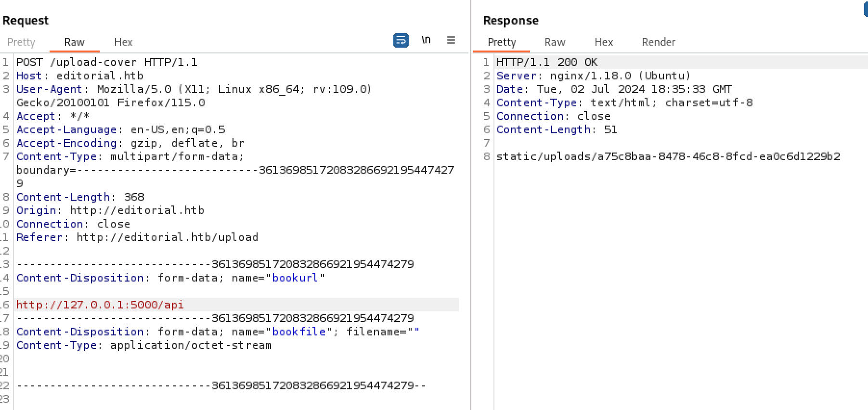Viewport: 868px width, 410px height.
Task: Click the static/uploads path in response body
Action: pyautogui.click(x=668, y=156)
